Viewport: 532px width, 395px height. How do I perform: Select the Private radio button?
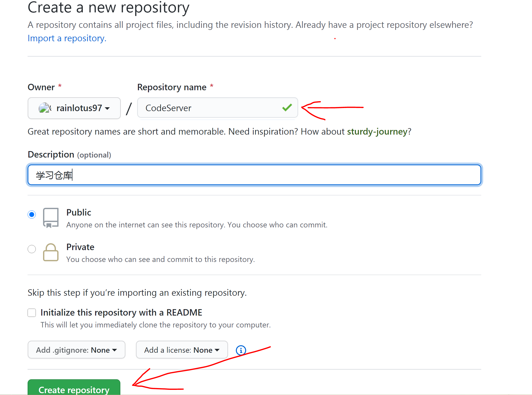pyautogui.click(x=32, y=249)
